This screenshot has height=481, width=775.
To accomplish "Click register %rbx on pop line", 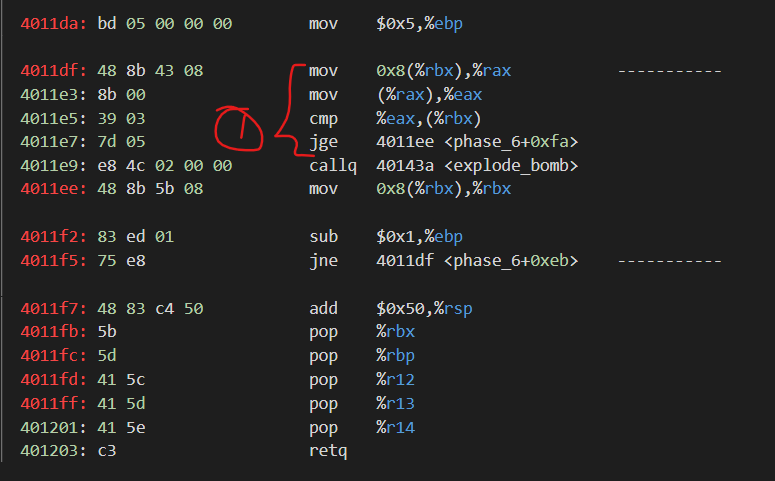I will [x=395, y=331].
